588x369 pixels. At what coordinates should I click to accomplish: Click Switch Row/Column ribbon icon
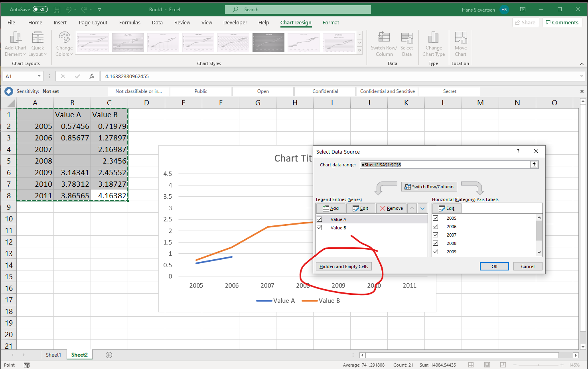[x=384, y=44]
